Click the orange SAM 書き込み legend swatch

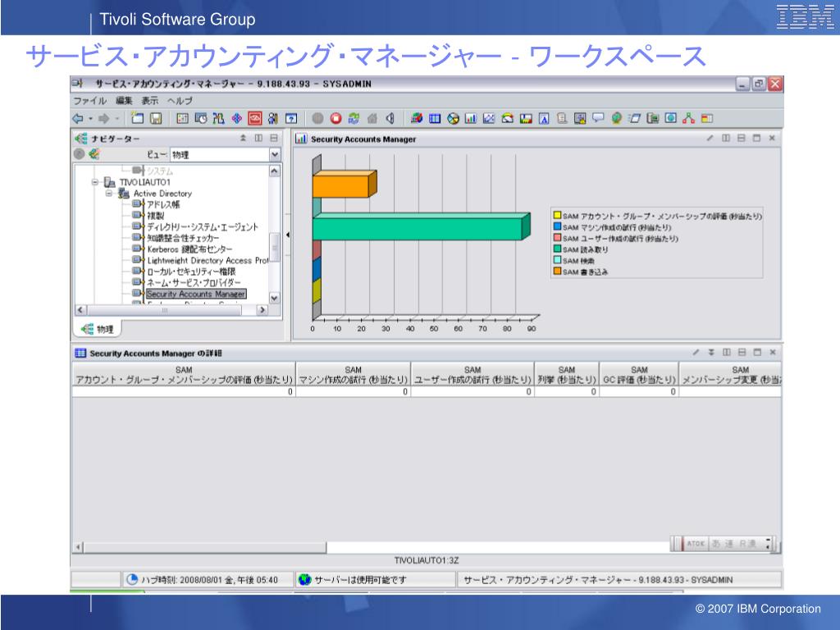pos(557,272)
